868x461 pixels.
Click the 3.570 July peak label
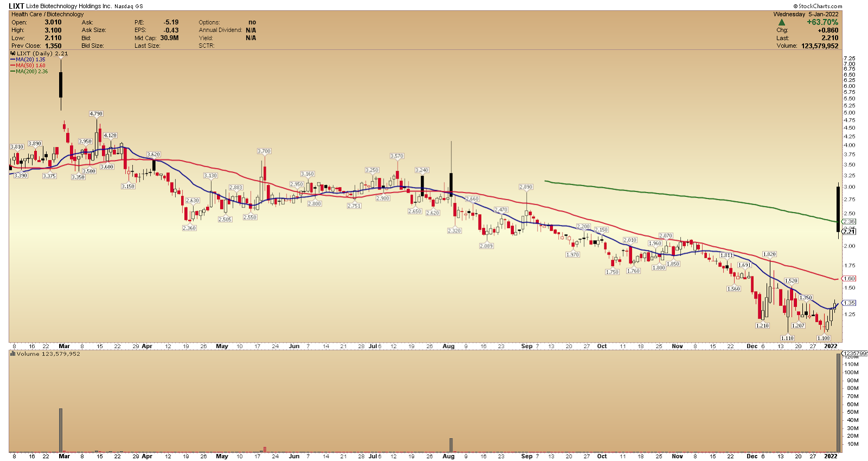click(x=397, y=156)
